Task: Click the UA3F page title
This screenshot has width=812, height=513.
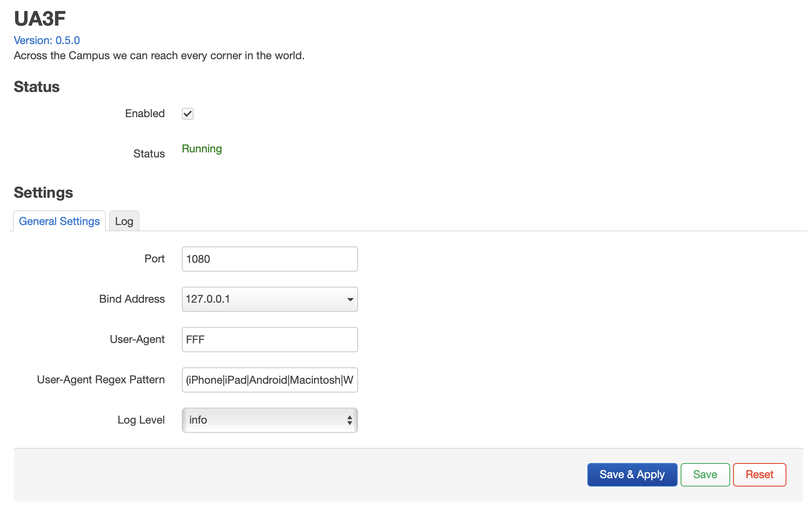Action: (40, 18)
